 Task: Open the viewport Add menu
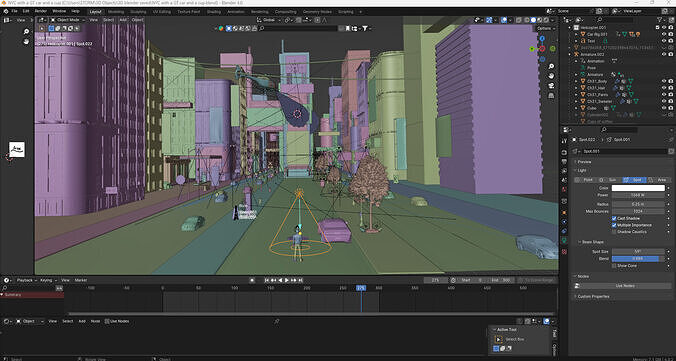(x=123, y=20)
